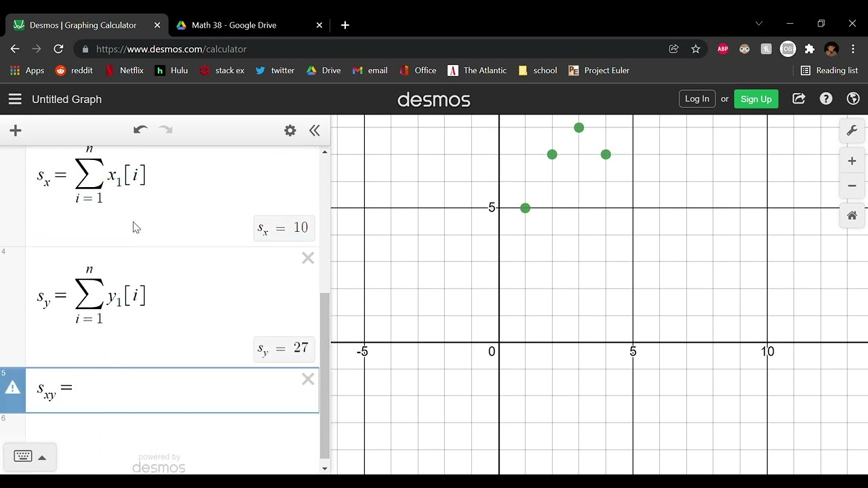Open the browser extensions puzzle icon
This screenshot has height=488, width=868.
(810, 49)
